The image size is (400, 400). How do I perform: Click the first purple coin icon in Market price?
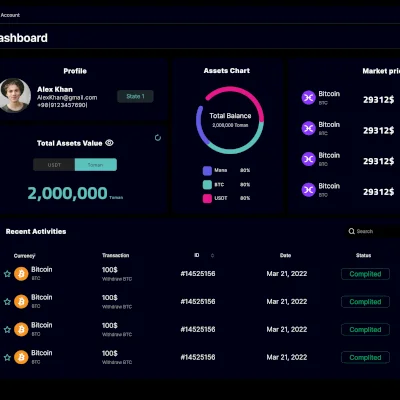point(309,98)
